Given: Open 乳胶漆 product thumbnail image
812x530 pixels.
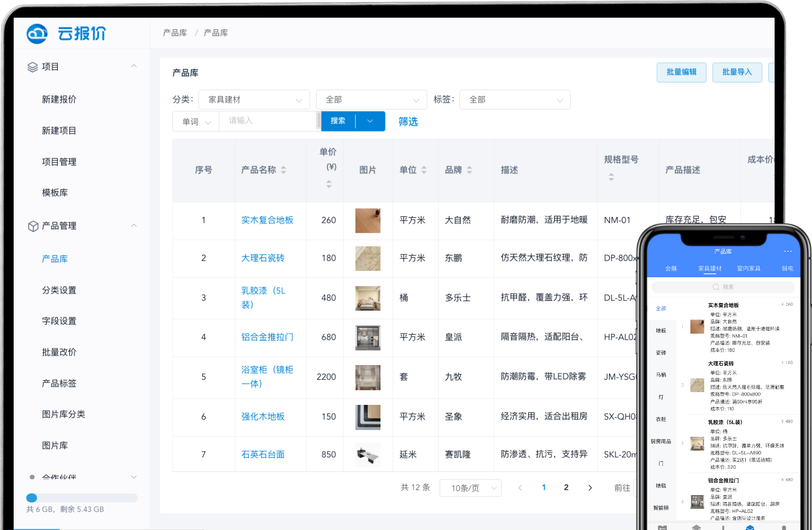Looking at the screenshot, I should click(368, 298).
